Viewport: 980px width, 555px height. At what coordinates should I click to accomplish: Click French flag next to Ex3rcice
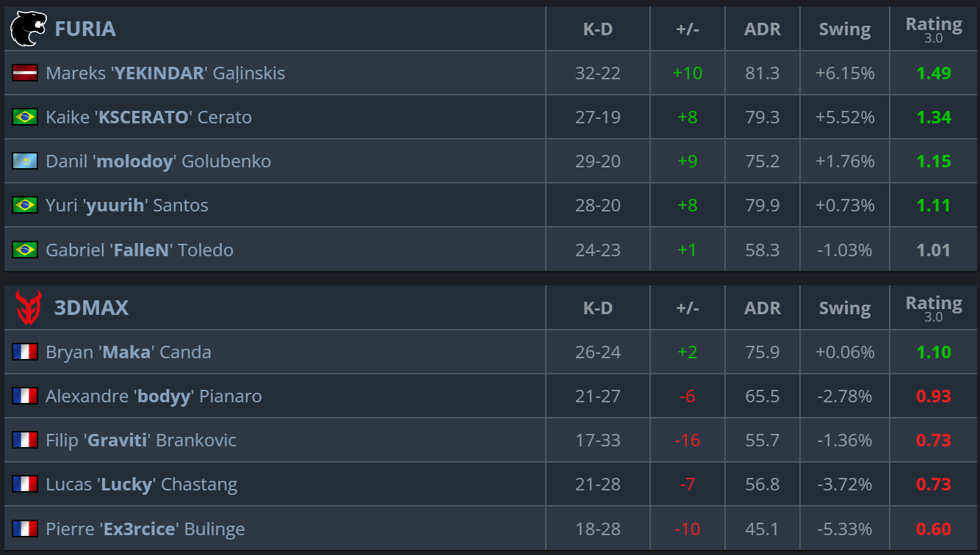pos(25,529)
